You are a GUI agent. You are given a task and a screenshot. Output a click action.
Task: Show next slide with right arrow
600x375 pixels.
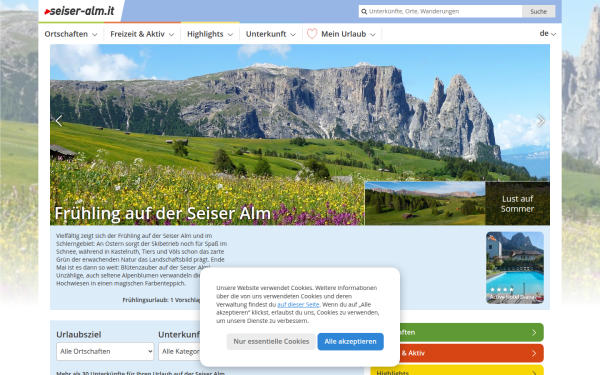pyautogui.click(x=541, y=121)
